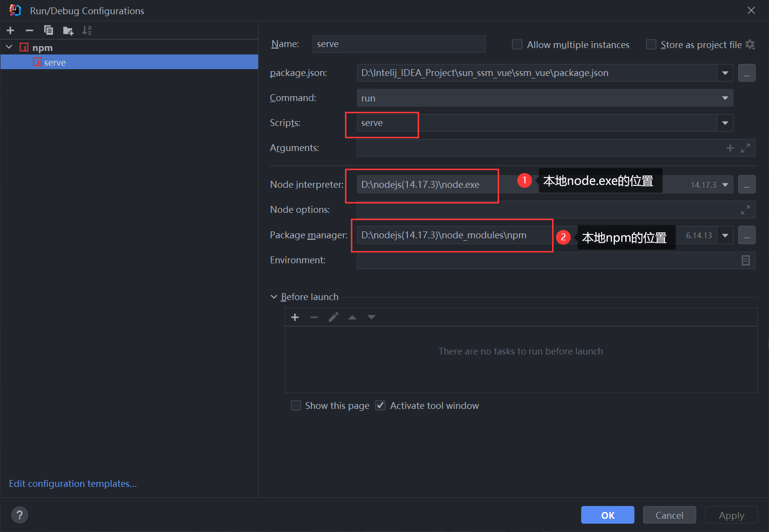
Task: Open the Node interpreter dropdown
Action: [x=725, y=185]
